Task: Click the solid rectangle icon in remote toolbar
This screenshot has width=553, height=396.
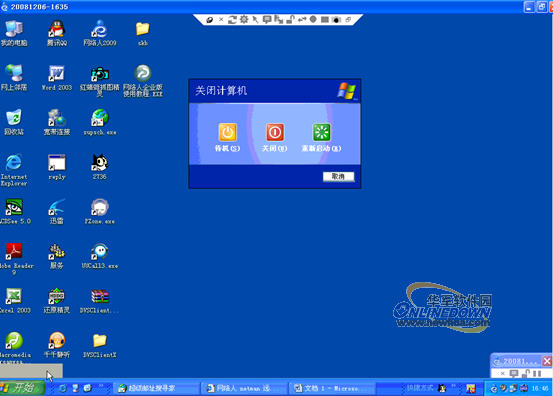Action: click(x=325, y=20)
